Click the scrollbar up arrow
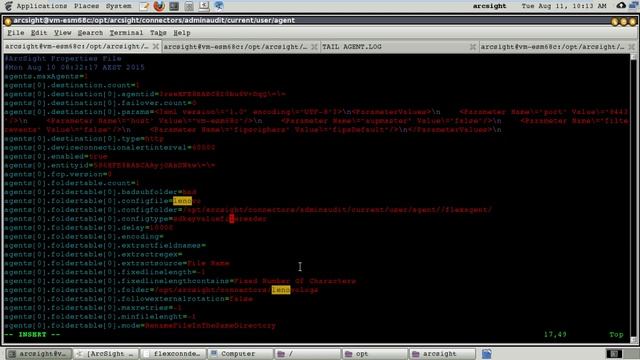This screenshot has width=640, height=360. pos(633,57)
